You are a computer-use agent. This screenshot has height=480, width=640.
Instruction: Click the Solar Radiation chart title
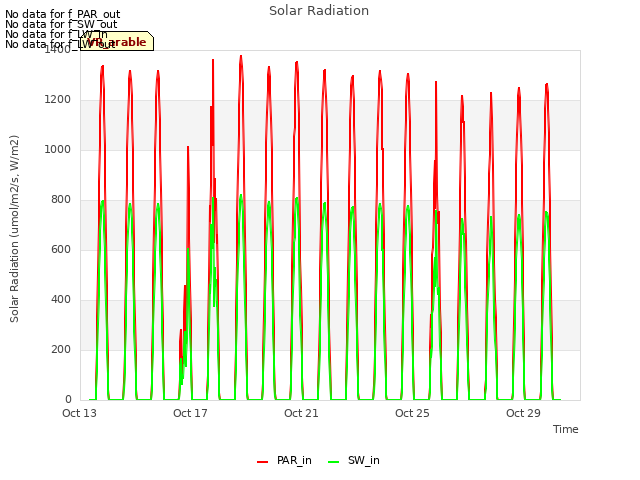(x=319, y=11)
